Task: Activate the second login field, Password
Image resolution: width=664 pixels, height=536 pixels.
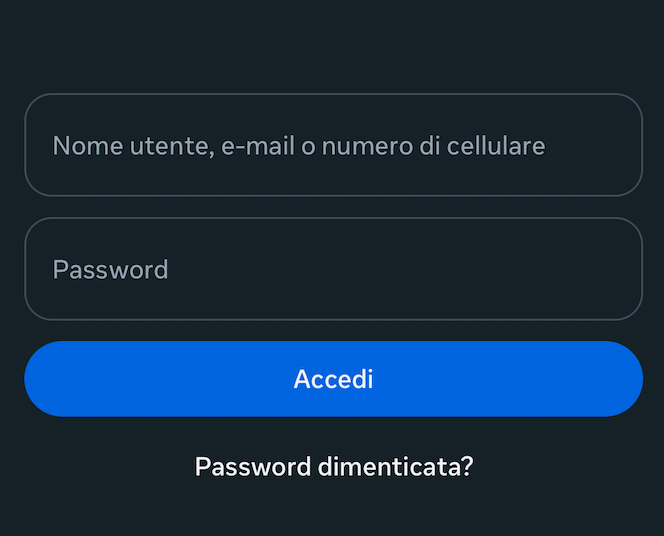Action: pyautogui.click(x=333, y=269)
